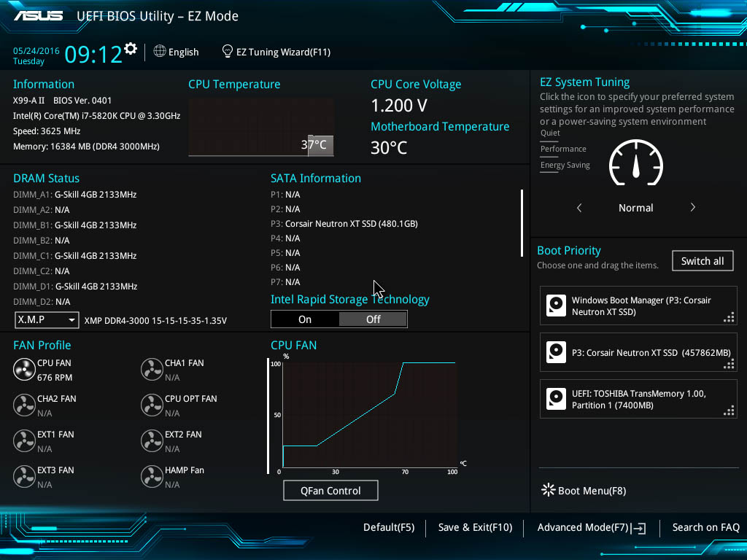Open Boot Menu(F8)

[592, 491]
